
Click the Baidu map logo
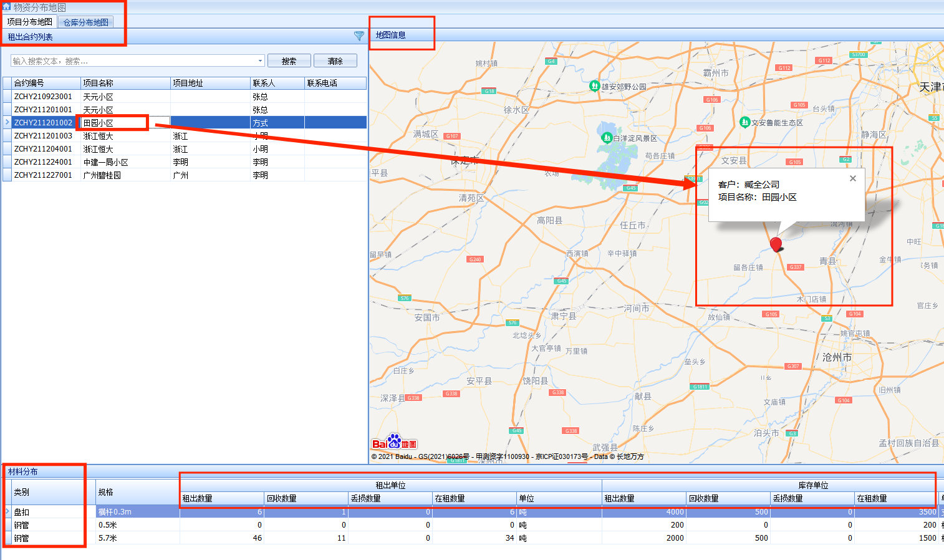click(x=394, y=442)
